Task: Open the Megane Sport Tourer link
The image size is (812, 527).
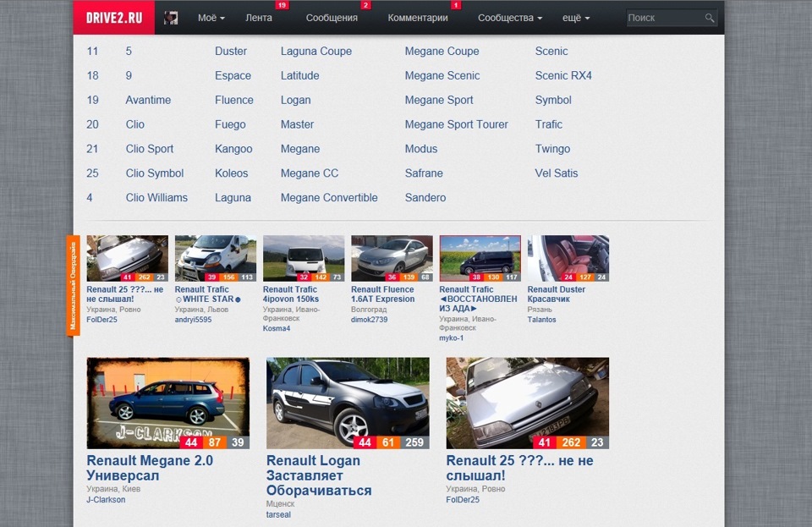Action: pyautogui.click(x=456, y=124)
